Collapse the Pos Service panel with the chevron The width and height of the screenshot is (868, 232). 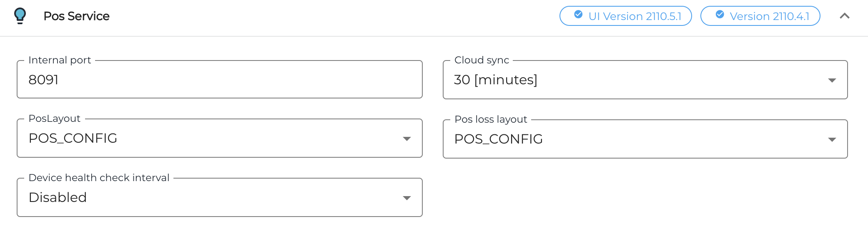pos(844,16)
